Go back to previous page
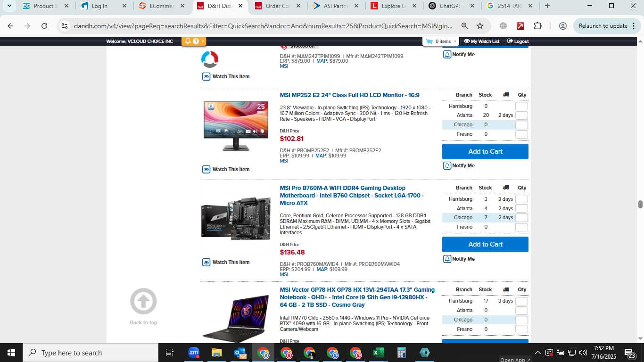Screen dimensions: 644x362 point(10,26)
